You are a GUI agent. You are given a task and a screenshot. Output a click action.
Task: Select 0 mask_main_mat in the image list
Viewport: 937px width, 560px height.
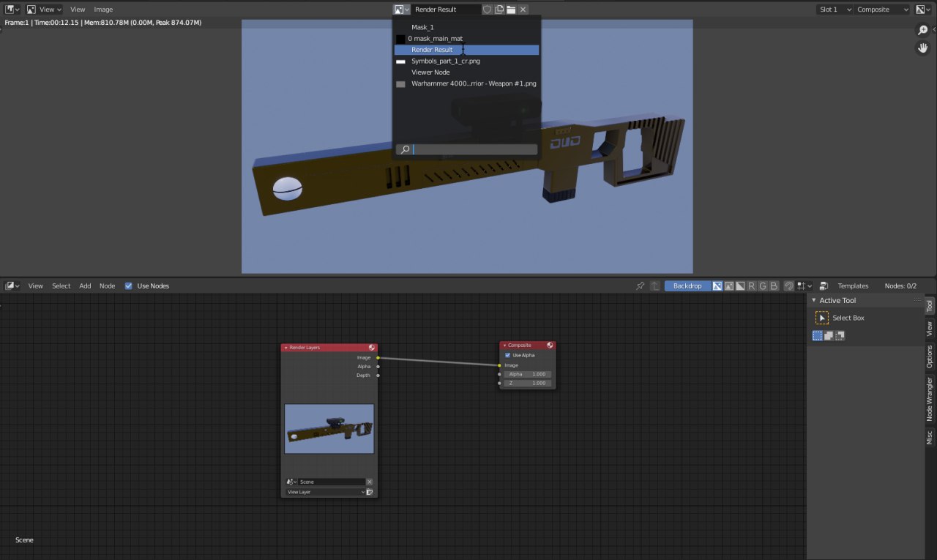coord(466,39)
